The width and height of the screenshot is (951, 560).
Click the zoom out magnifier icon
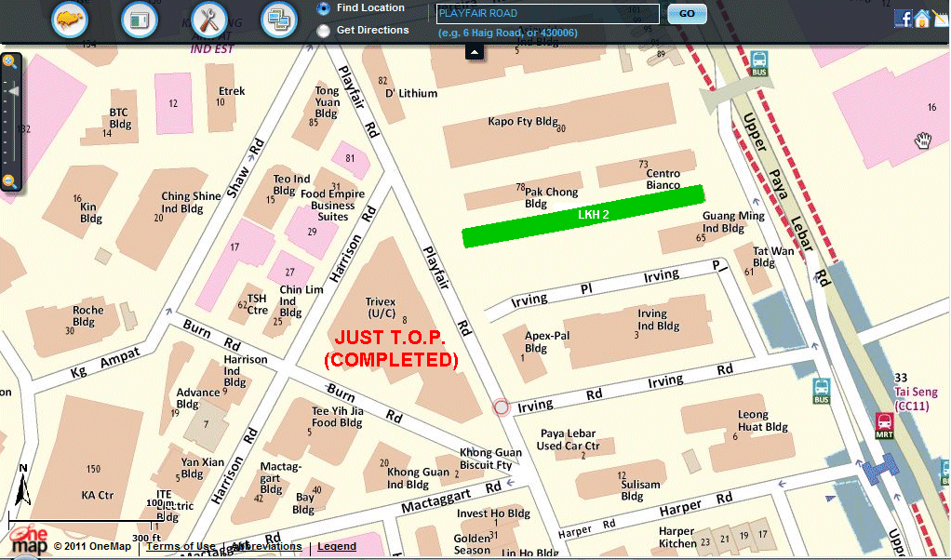pos(9,180)
